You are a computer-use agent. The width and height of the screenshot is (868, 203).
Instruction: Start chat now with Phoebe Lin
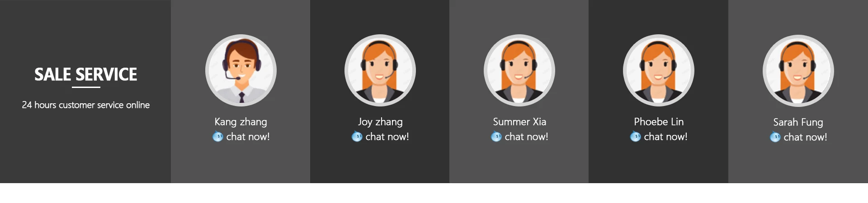(665, 137)
